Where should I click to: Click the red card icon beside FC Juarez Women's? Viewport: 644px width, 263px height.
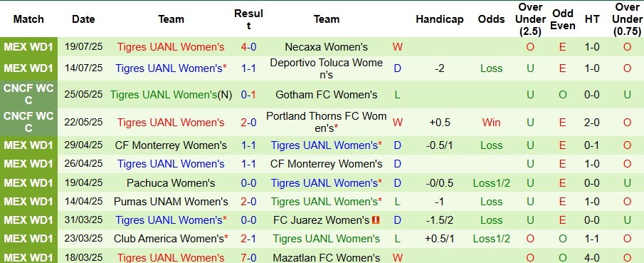(x=376, y=220)
